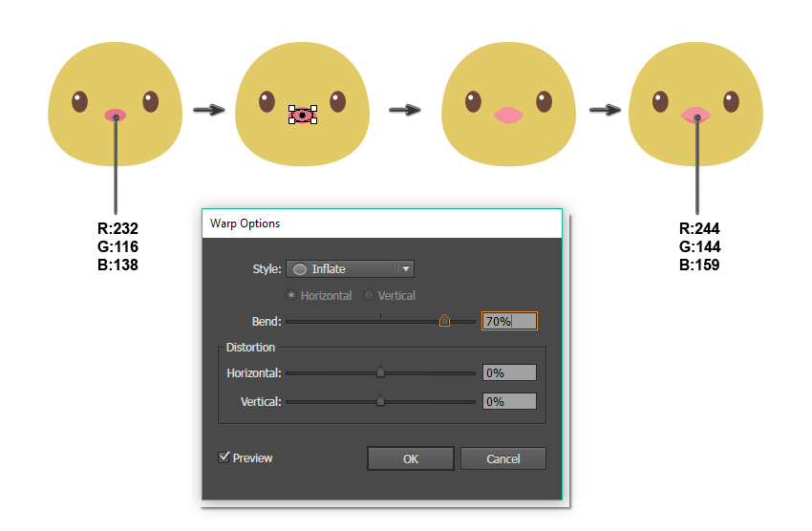Click the Warp Options title bar

tap(382, 223)
